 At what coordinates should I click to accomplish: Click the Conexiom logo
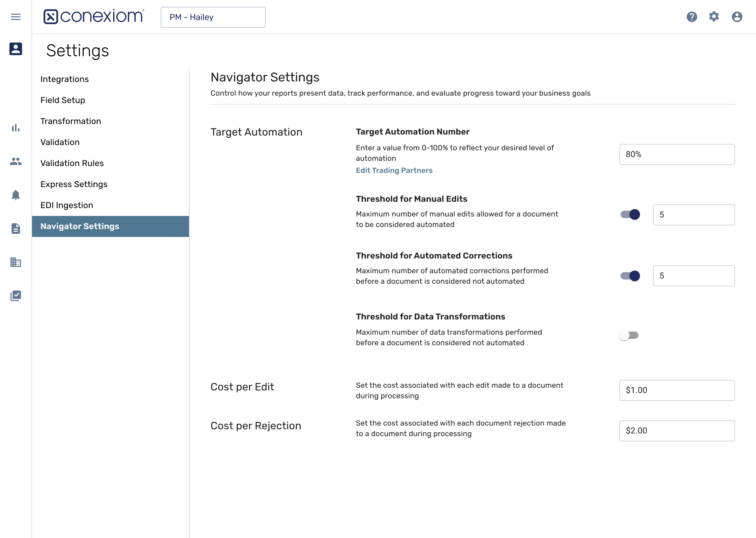[x=94, y=17]
